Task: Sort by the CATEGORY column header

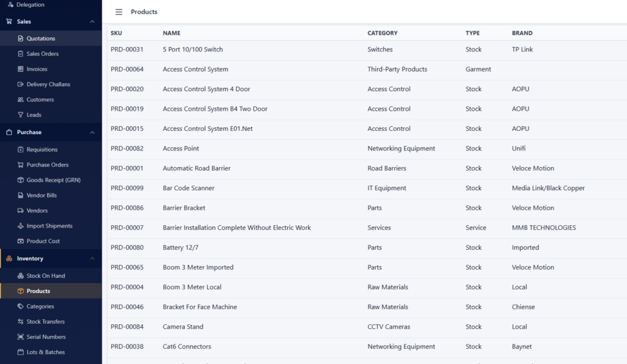Action: [382, 33]
